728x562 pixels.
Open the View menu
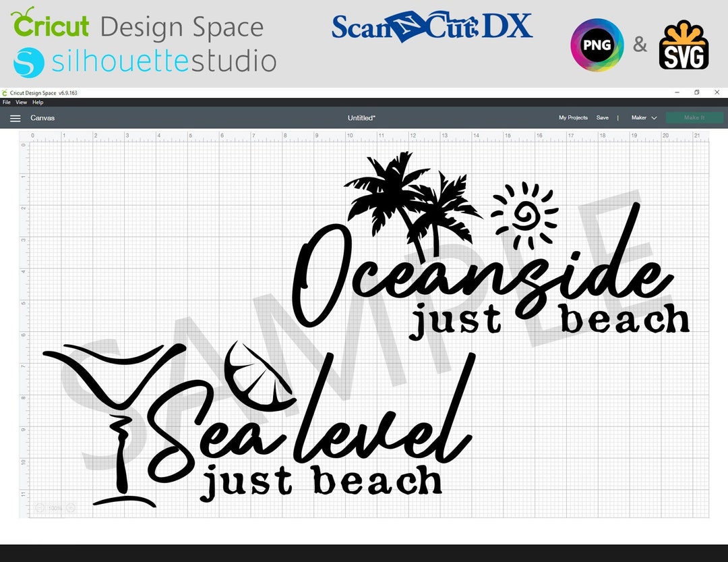21,102
